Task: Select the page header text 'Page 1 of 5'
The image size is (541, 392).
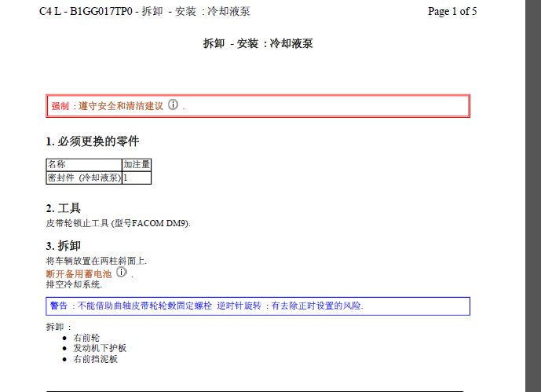Action: tap(452, 11)
